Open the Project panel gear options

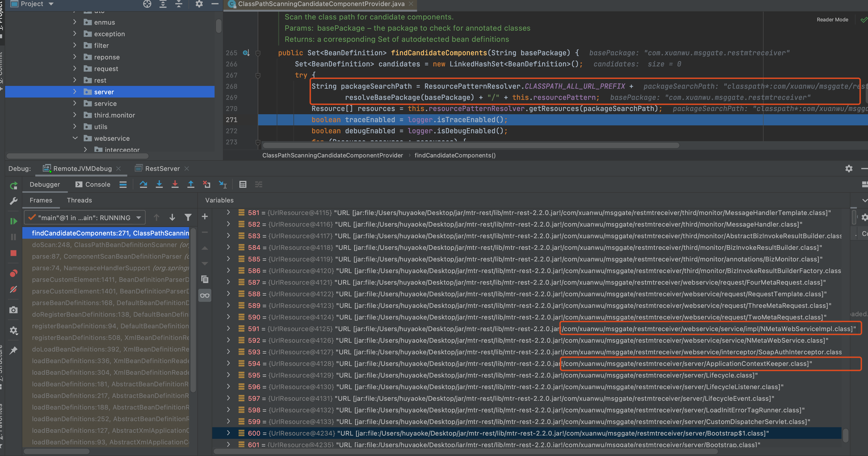pos(199,4)
